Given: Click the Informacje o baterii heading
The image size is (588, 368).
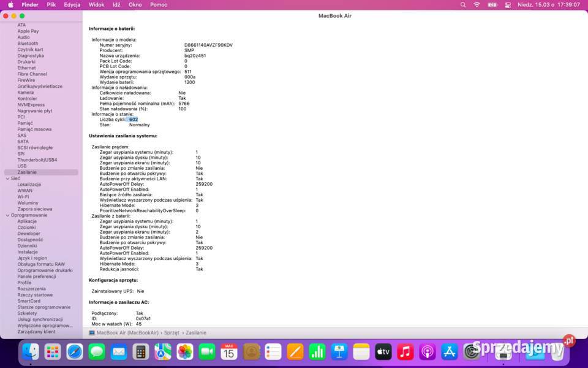Looking at the screenshot, I should pos(111,29).
